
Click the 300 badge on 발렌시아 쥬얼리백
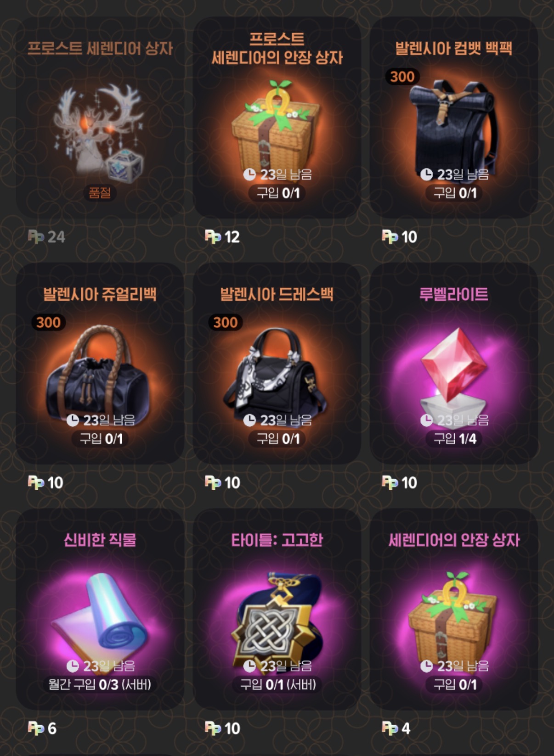[48, 322]
